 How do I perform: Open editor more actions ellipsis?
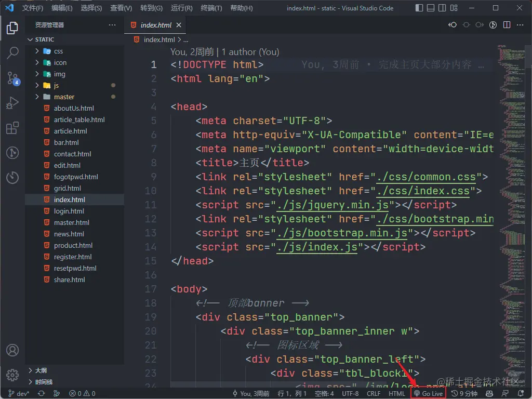tap(520, 25)
